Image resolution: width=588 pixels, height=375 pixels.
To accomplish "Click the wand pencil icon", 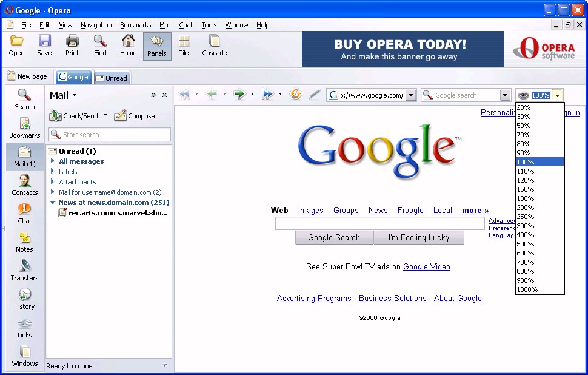I will tap(314, 95).
